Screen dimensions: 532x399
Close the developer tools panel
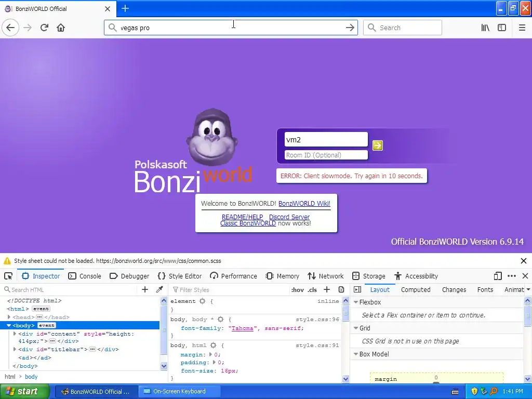(525, 276)
